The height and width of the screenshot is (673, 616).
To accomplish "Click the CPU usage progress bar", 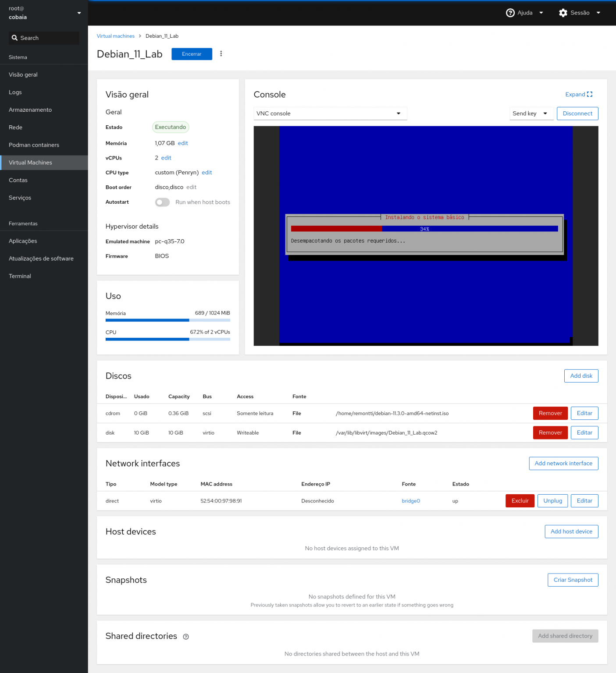I will click(x=167, y=339).
